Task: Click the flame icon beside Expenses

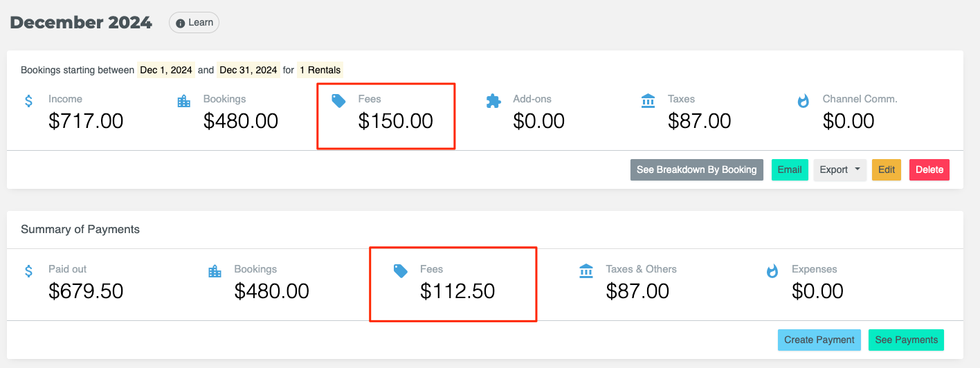Action: [x=772, y=271]
